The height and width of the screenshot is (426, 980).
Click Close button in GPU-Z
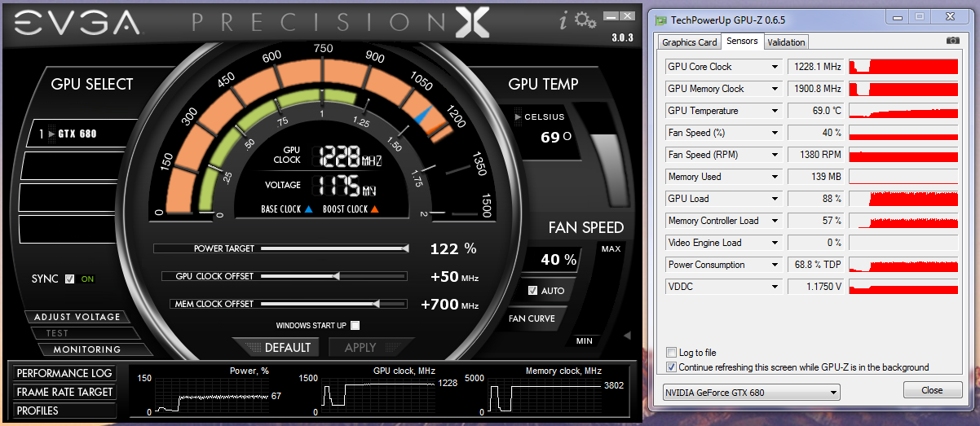[x=932, y=390]
